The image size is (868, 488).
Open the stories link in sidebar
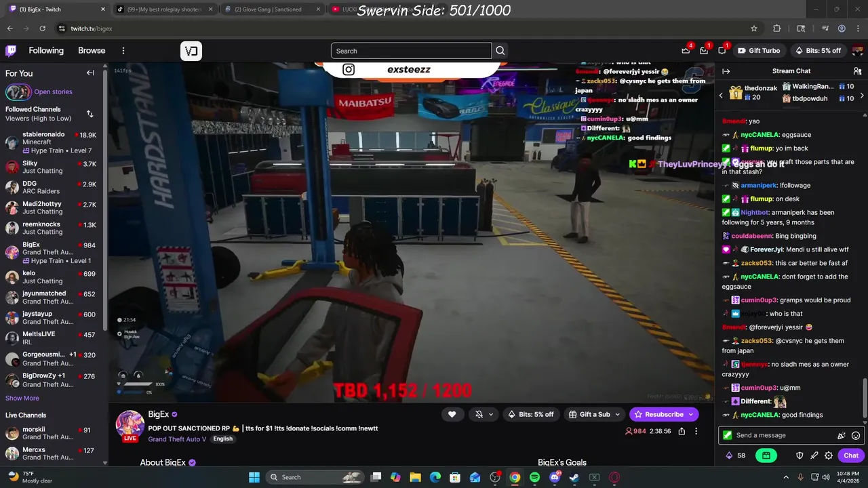(x=53, y=92)
